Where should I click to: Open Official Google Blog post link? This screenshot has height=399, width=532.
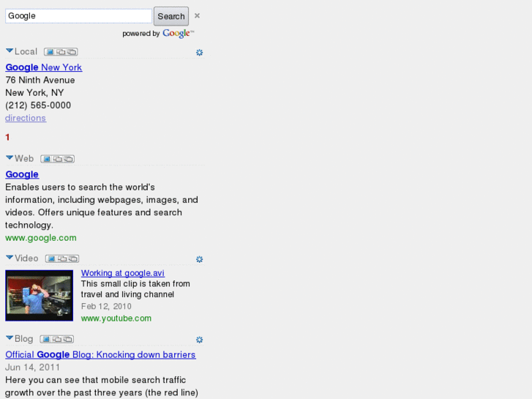(x=100, y=354)
